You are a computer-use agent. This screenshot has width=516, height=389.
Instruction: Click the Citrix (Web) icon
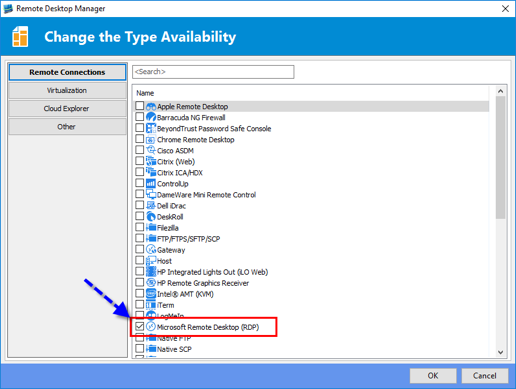click(x=151, y=162)
